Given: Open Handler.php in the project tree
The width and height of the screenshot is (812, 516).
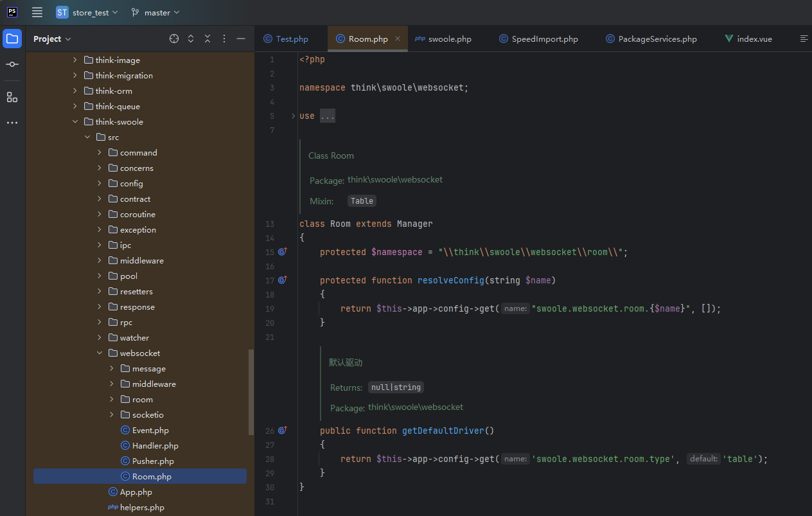Looking at the screenshot, I should [155, 445].
